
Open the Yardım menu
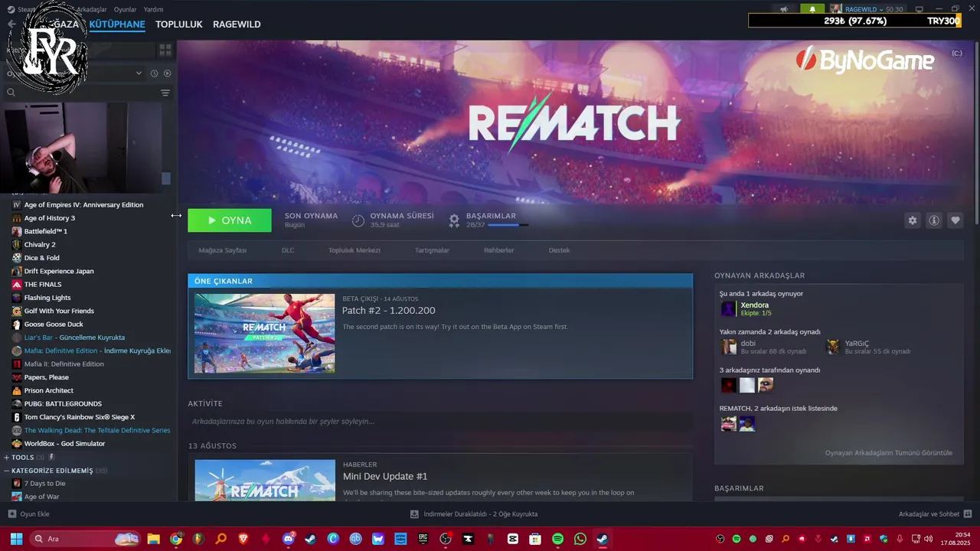[153, 9]
